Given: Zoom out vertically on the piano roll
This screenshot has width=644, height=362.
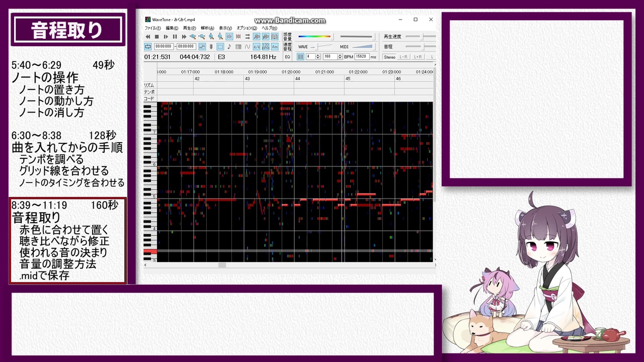Looking at the screenshot, I should pos(220,37).
